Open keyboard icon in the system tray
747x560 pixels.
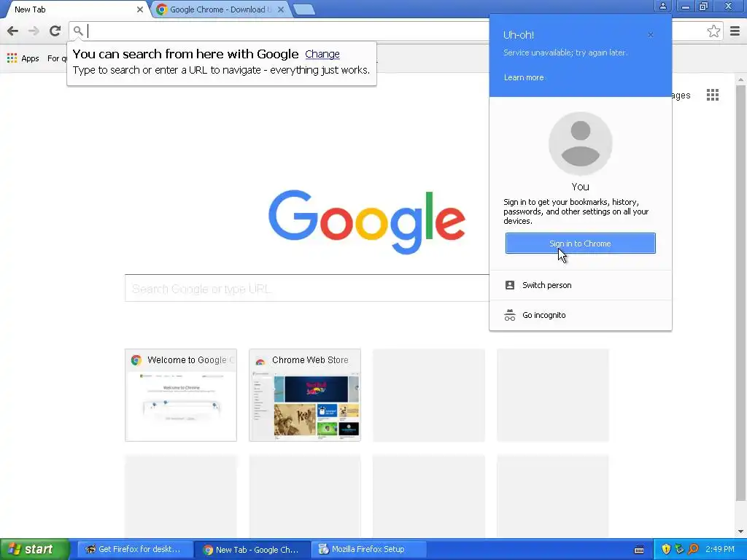pyautogui.click(x=639, y=550)
